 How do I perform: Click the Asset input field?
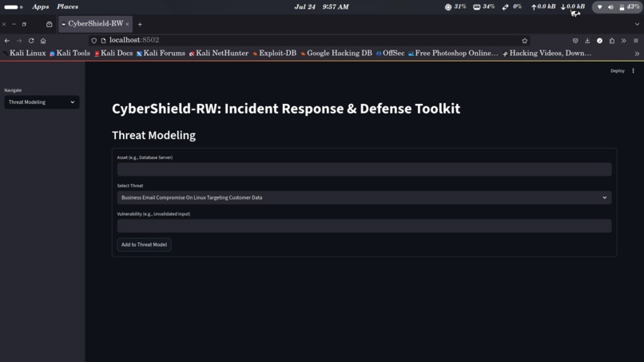click(364, 169)
